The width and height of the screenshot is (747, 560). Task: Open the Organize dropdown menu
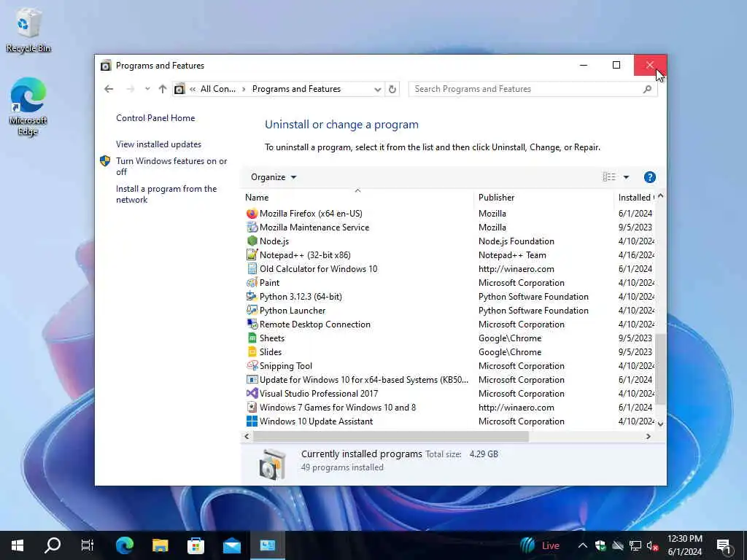(x=274, y=177)
